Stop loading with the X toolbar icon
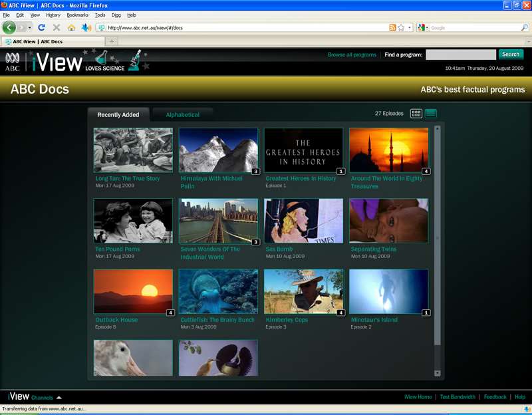The height and width of the screenshot is (415, 532). [x=57, y=27]
